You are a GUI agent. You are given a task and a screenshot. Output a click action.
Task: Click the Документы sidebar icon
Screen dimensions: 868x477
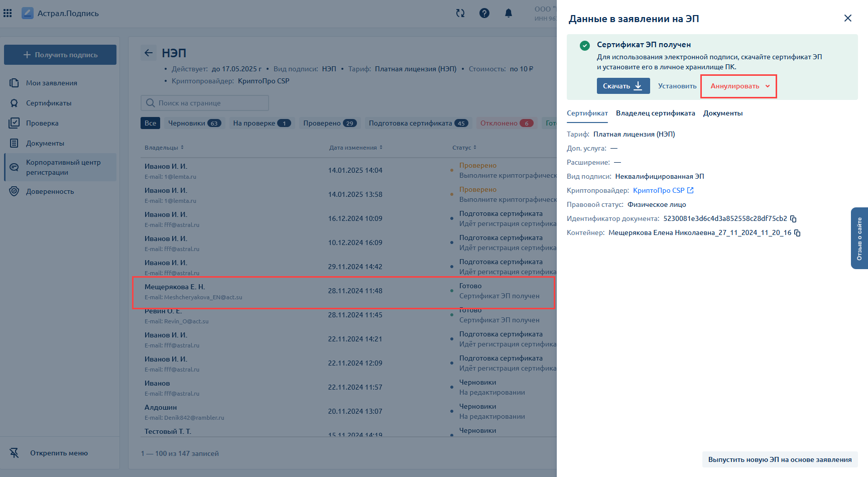coord(14,143)
